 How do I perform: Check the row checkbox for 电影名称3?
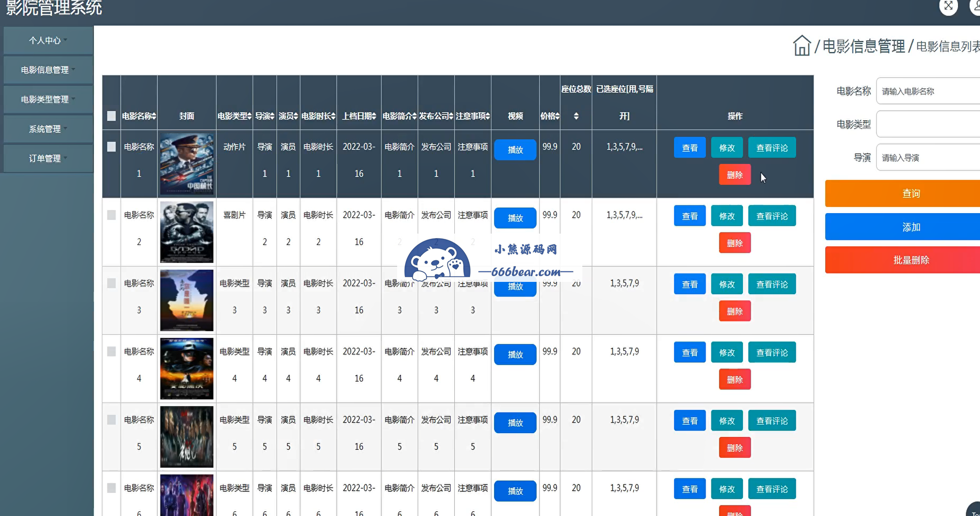tap(111, 283)
